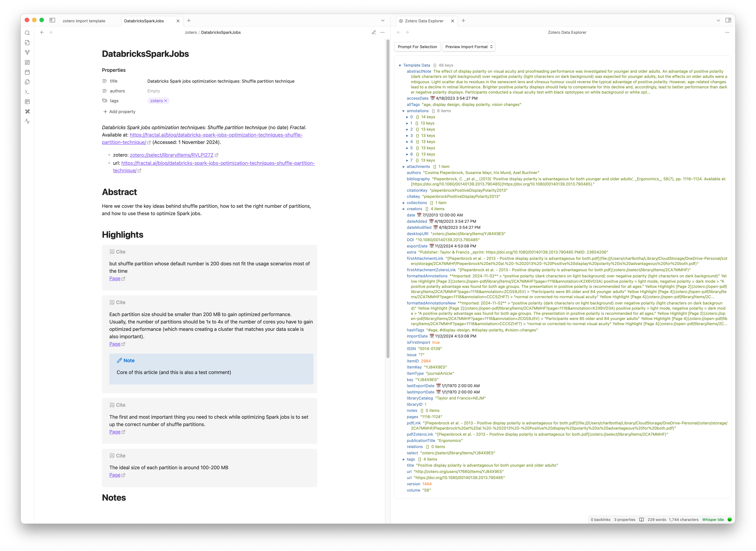Click the 0 backlinks status item
Image resolution: width=756 pixels, height=551 pixels.
coord(600,520)
